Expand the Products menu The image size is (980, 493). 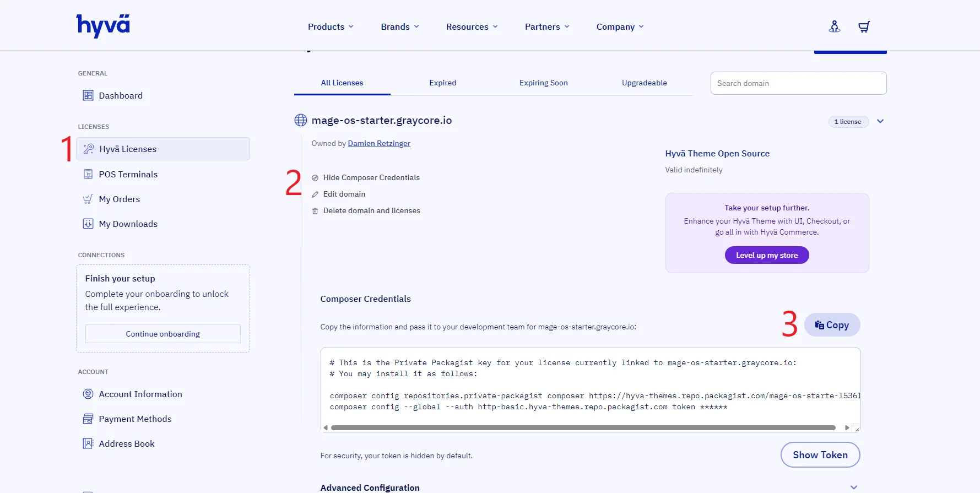click(x=331, y=26)
